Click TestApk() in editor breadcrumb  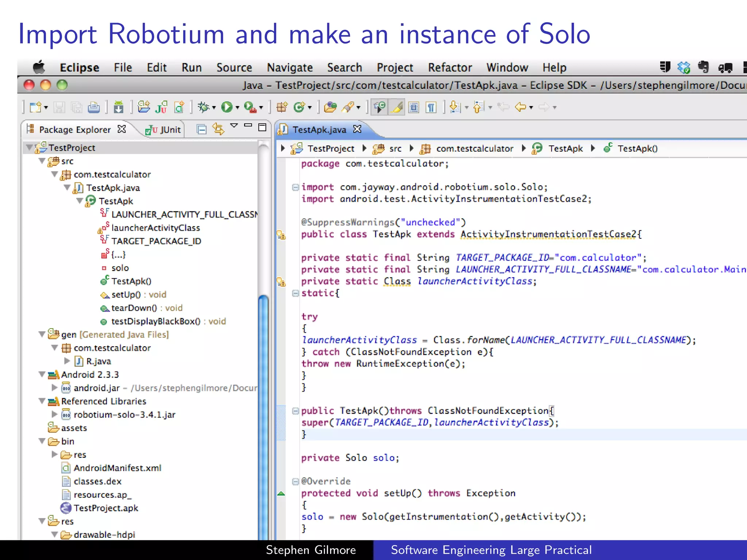pos(631,148)
